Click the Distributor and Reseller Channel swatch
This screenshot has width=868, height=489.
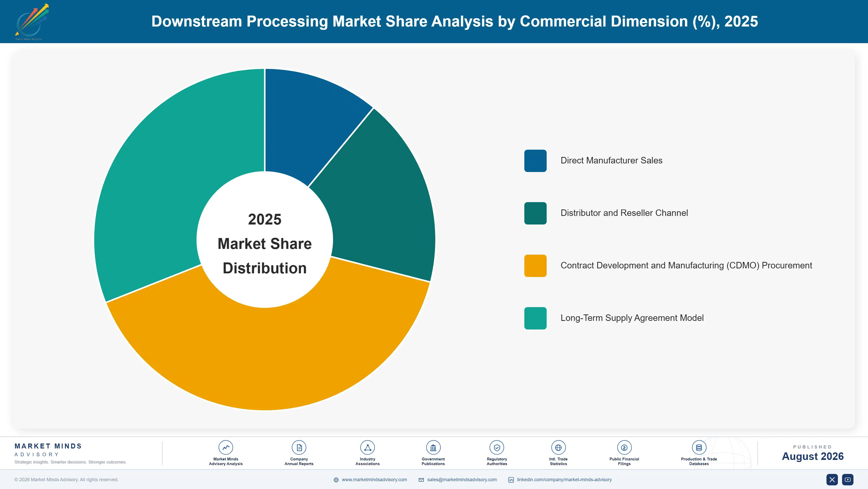pos(535,213)
